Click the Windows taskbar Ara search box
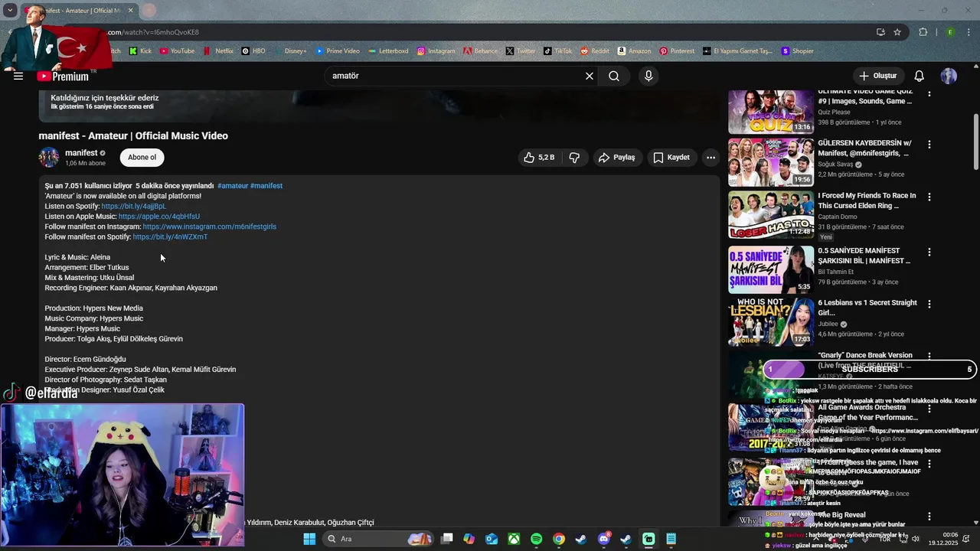 tap(378, 539)
